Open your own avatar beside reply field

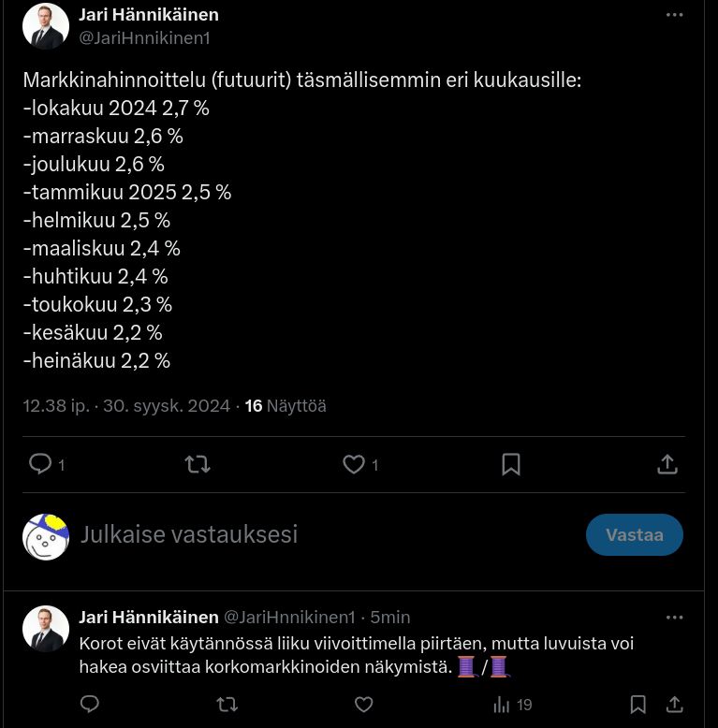click(46, 537)
